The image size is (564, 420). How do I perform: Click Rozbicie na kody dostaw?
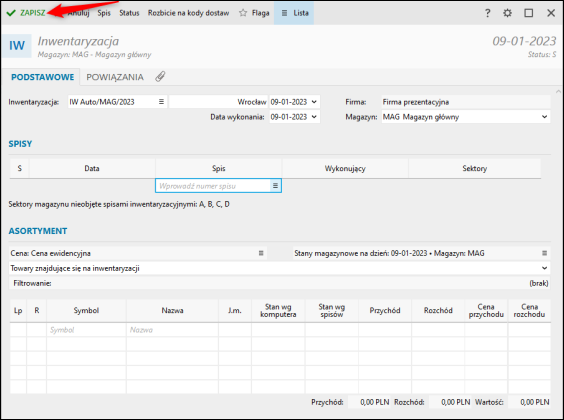(188, 13)
